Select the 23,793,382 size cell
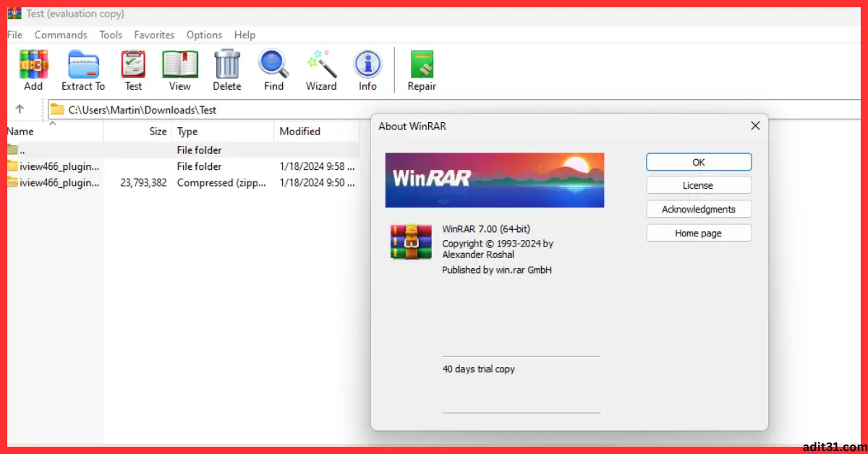 pyautogui.click(x=143, y=183)
